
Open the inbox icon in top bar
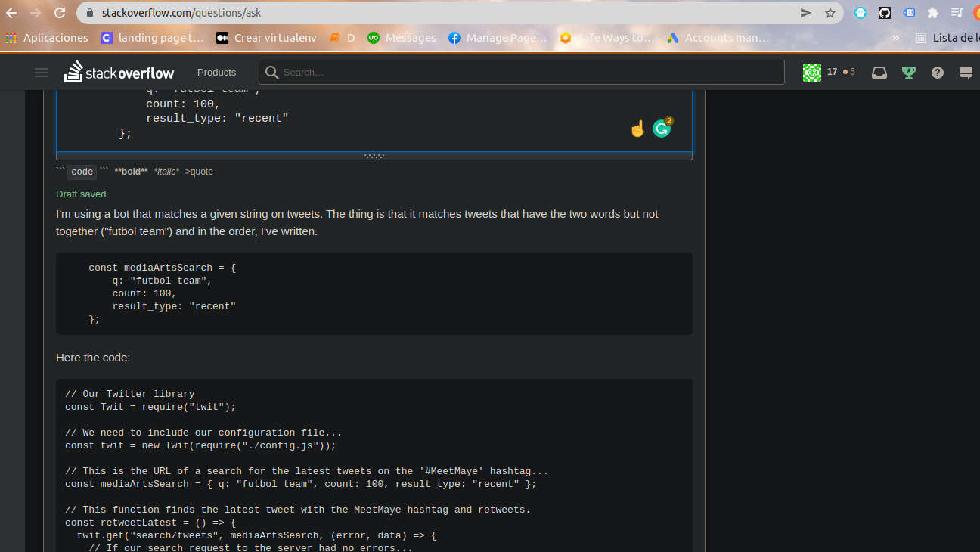[x=879, y=73]
